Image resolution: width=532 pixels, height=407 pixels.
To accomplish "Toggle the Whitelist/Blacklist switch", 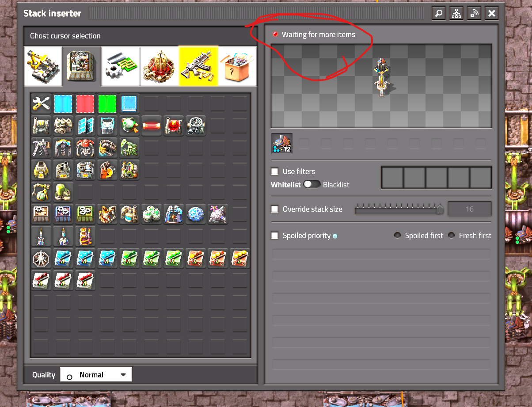I will coord(312,184).
